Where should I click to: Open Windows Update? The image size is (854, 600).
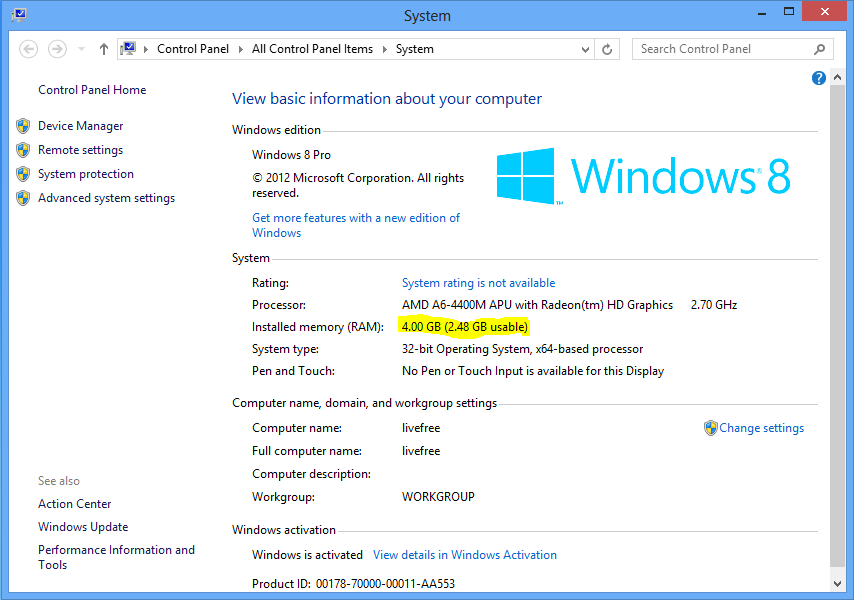83,527
